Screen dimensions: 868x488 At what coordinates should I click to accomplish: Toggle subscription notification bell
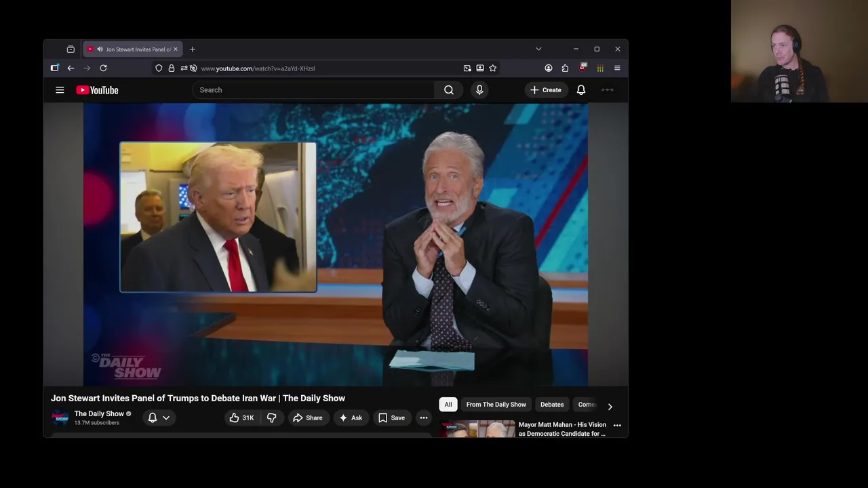coord(153,418)
